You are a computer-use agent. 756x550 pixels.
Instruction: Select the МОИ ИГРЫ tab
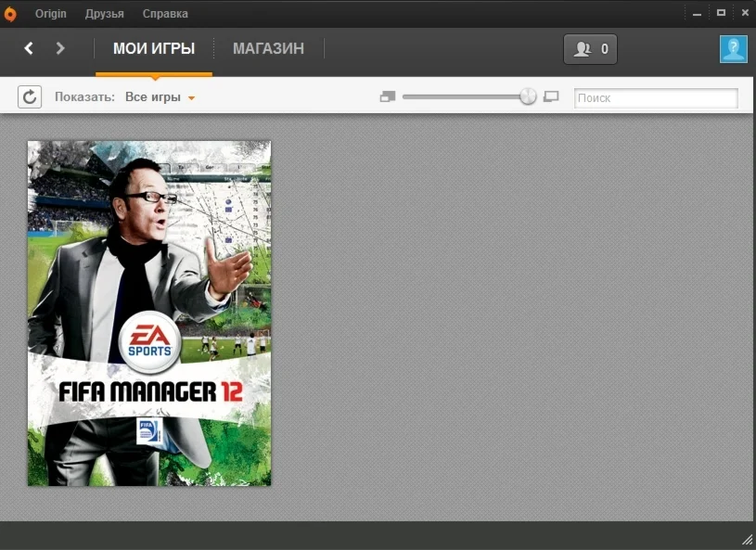tap(154, 48)
